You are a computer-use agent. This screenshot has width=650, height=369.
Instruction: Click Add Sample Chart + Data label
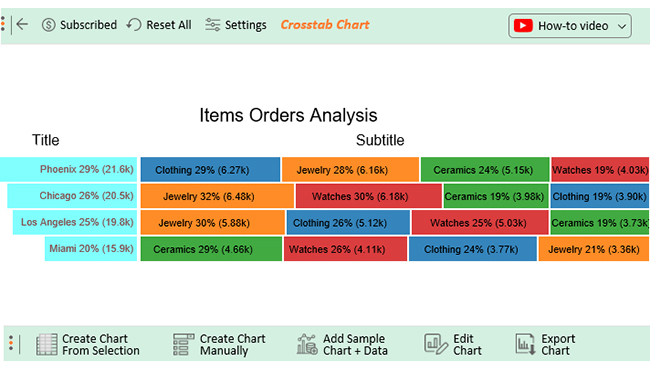click(x=355, y=345)
